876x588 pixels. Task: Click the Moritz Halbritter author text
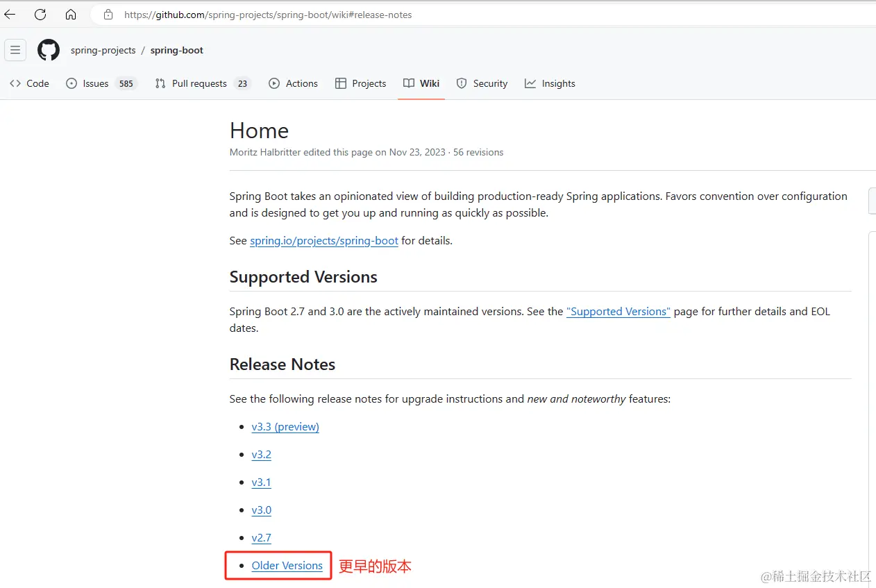[265, 152]
